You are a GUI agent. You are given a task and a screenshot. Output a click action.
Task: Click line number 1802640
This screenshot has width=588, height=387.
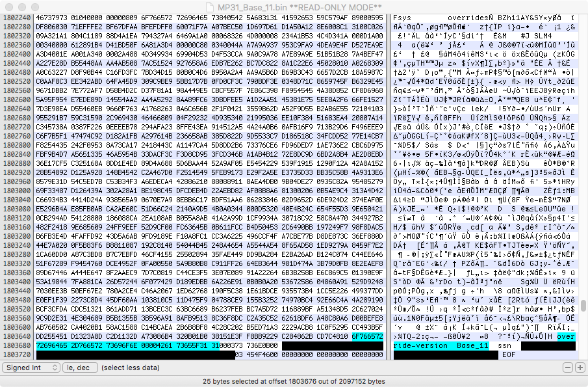coord(17,109)
